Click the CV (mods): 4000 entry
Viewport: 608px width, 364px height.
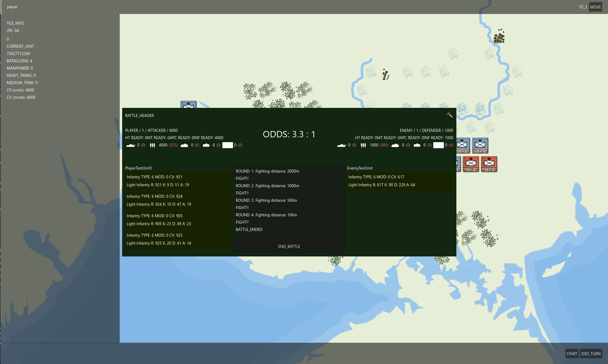click(21, 97)
